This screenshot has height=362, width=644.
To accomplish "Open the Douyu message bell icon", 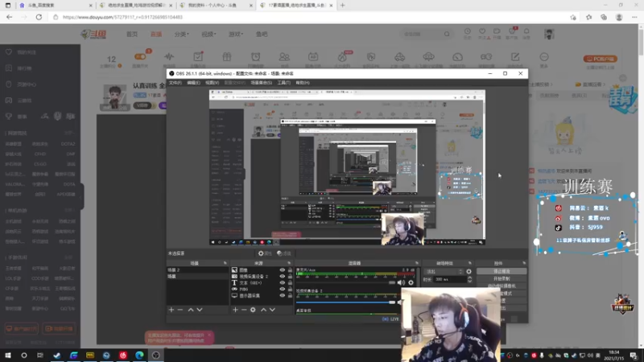I will (x=526, y=33).
